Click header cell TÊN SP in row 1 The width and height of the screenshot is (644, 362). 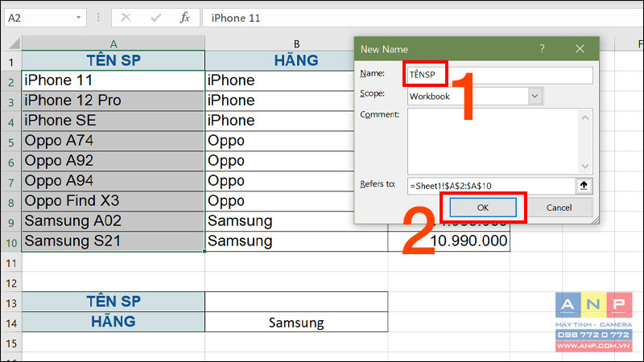click(x=114, y=60)
